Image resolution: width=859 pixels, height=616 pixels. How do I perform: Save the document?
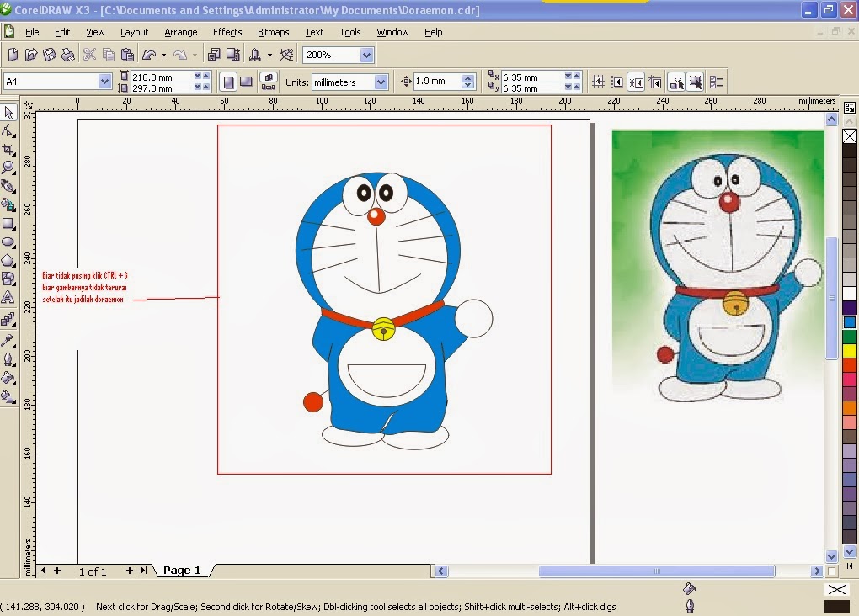50,54
